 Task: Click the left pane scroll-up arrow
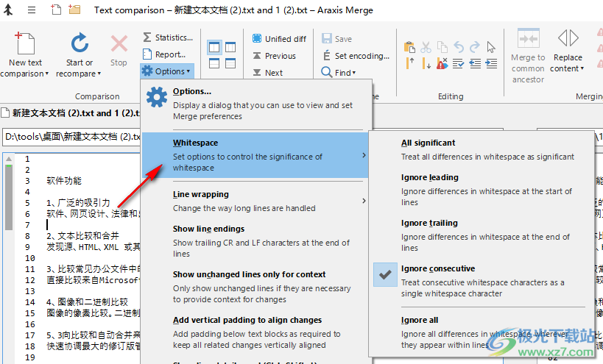coord(8,159)
